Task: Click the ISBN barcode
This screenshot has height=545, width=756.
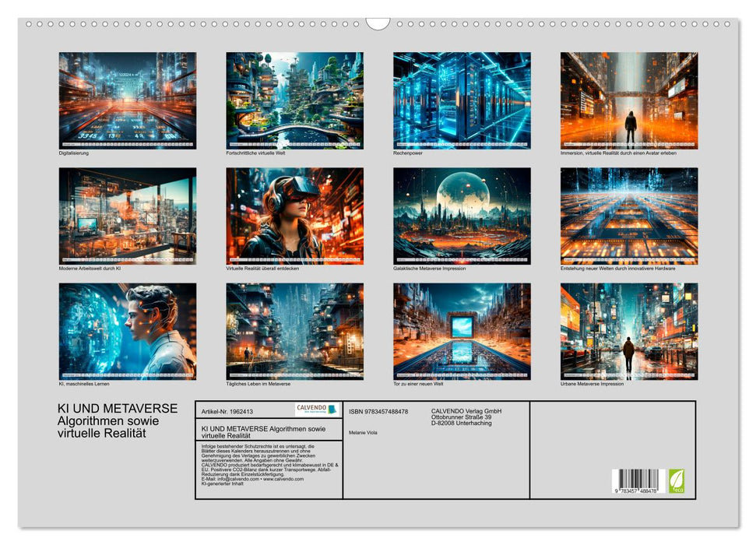Action: click(640, 481)
